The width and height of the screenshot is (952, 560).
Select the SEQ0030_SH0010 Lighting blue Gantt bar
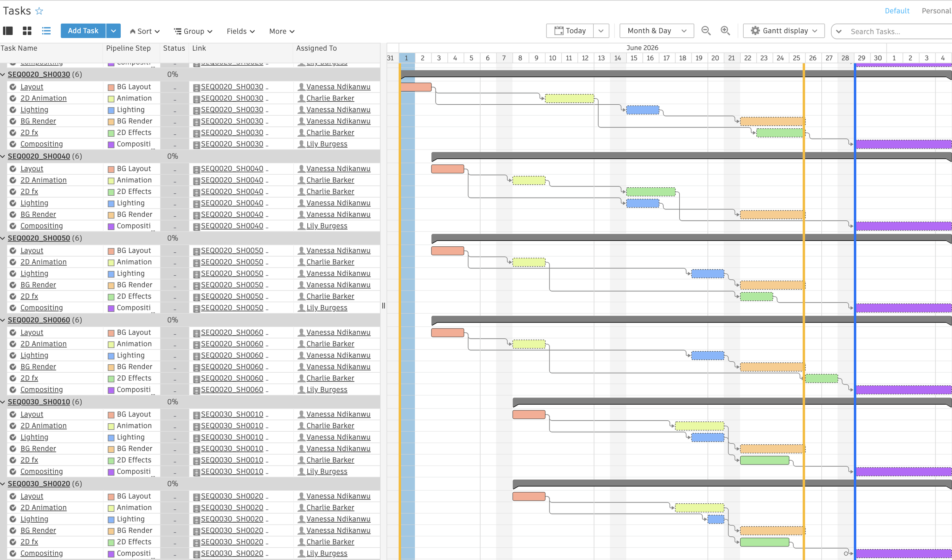tap(708, 437)
